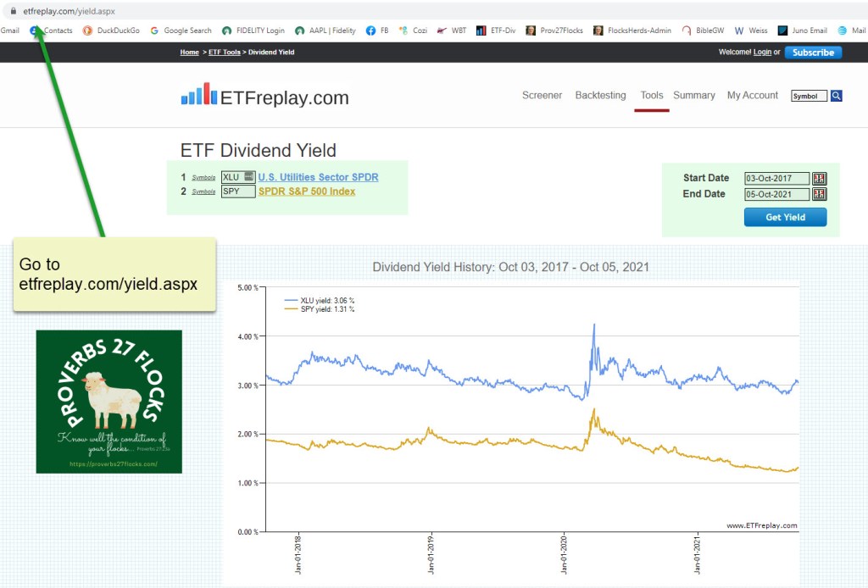Click the Subscribe button
This screenshot has height=588, width=868.
tap(813, 53)
